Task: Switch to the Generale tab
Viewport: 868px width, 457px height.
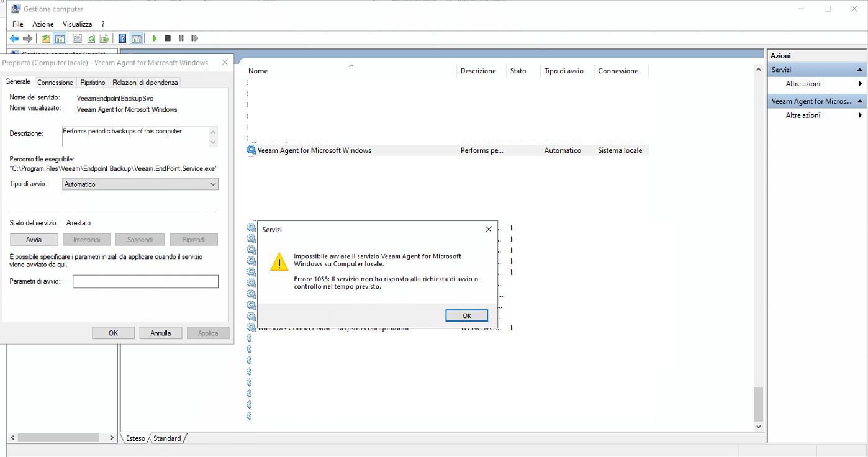Action: [18, 82]
